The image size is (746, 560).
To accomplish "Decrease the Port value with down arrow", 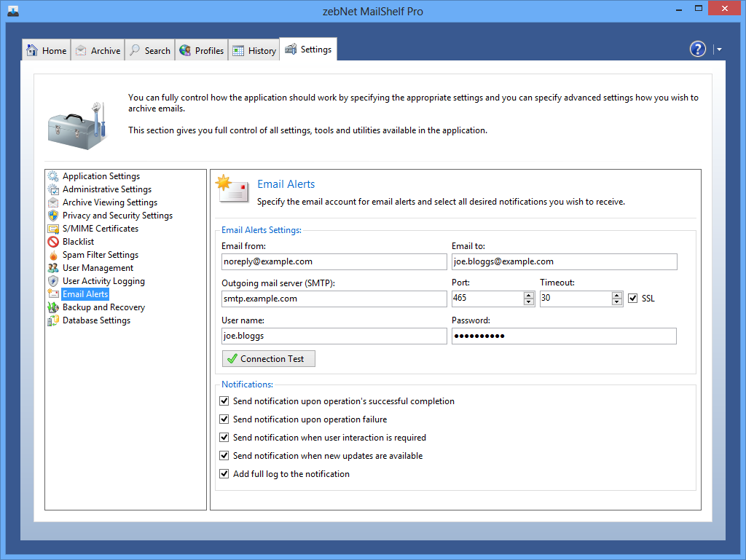I will [x=529, y=302].
